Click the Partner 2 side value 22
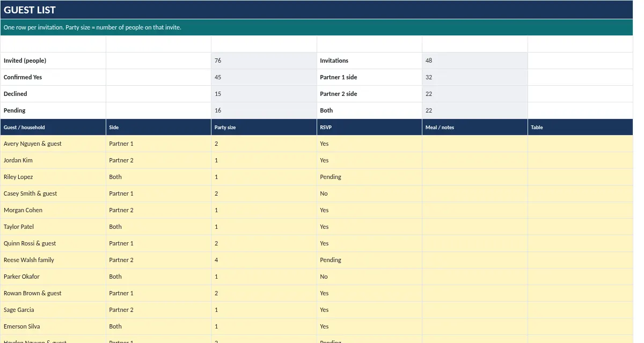 pyautogui.click(x=475, y=94)
